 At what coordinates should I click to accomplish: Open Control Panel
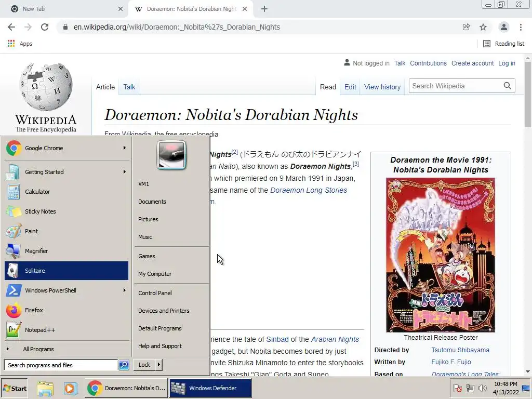tap(155, 293)
